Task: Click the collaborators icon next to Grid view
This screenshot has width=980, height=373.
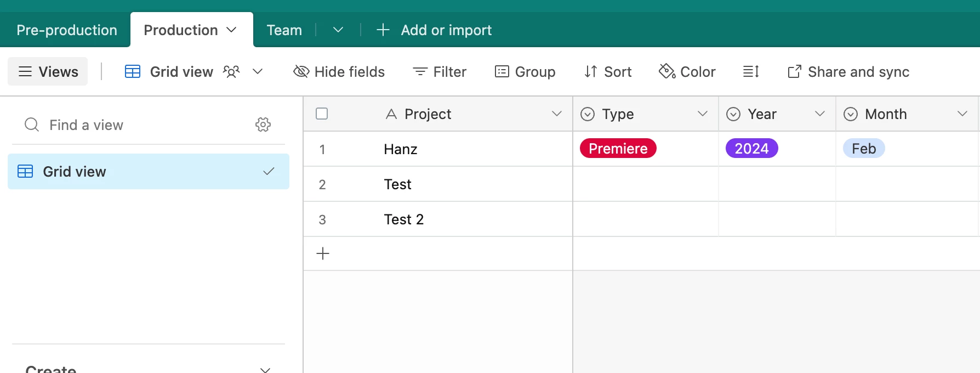Action: [x=231, y=72]
